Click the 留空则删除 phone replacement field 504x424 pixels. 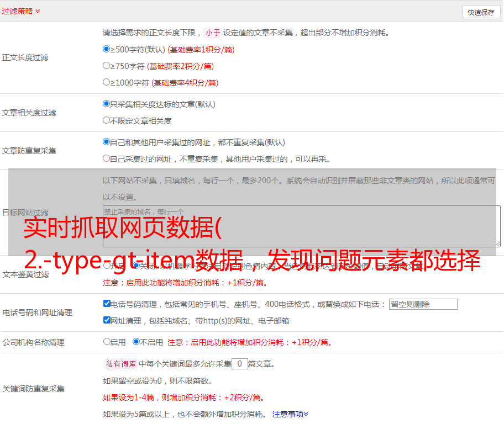pos(423,304)
